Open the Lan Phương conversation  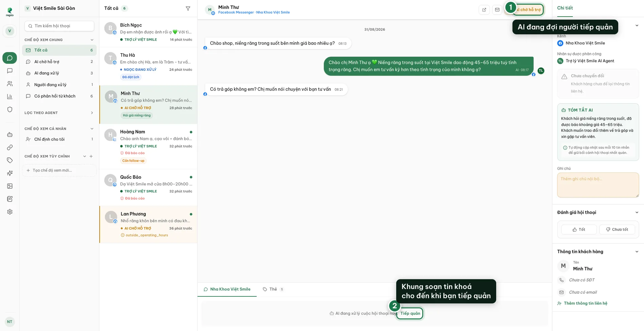click(x=148, y=224)
